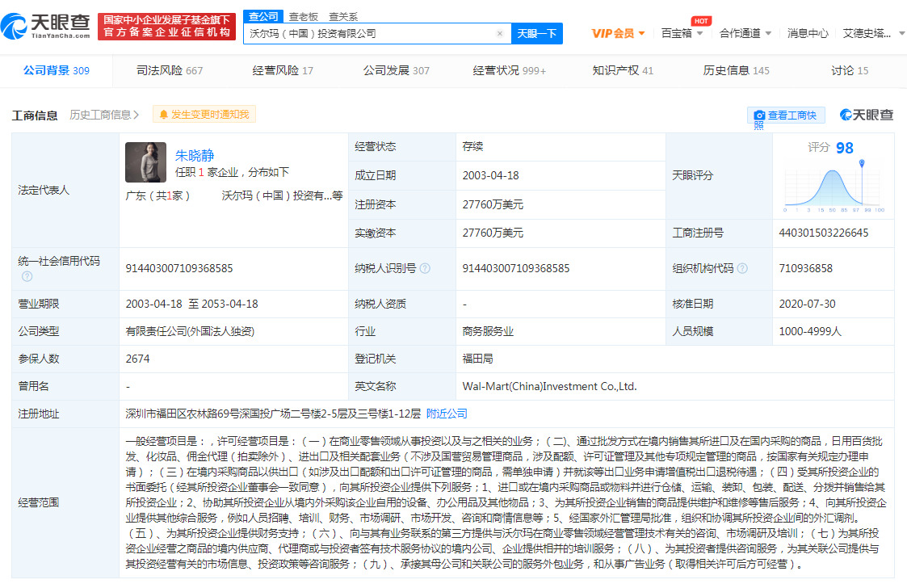Click the help icon next to 纳税人识别号
The width and height of the screenshot is (907, 588).
425,268
